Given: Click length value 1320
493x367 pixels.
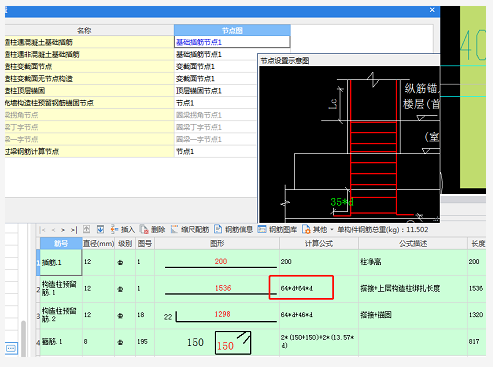Looking at the screenshot, I should click(x=476, y=315).
